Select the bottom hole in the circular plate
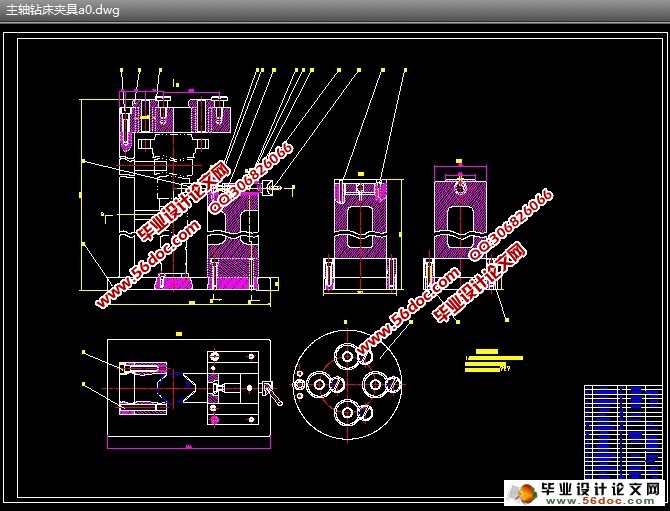This screenshot has height=511, width=670. [347, 410]
